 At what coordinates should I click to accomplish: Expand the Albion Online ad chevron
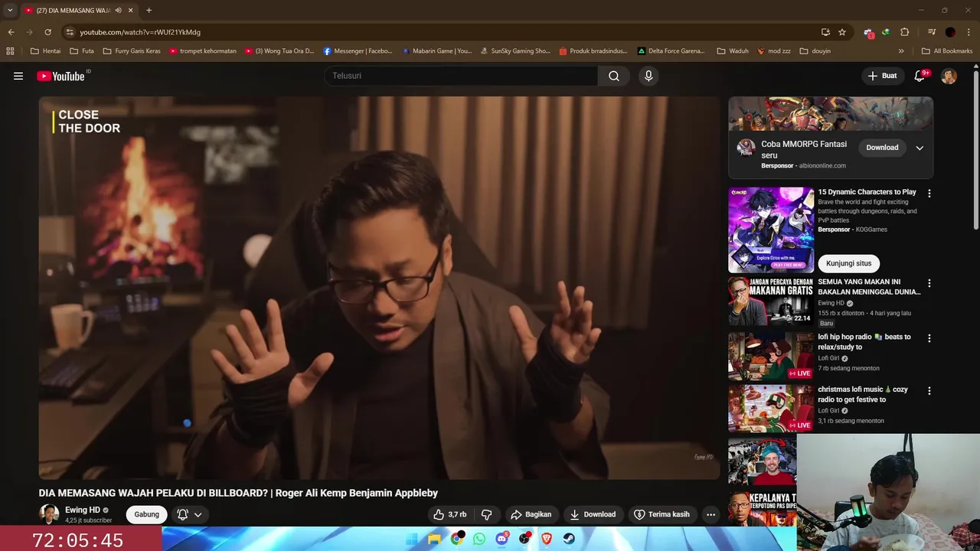[920, 148]
